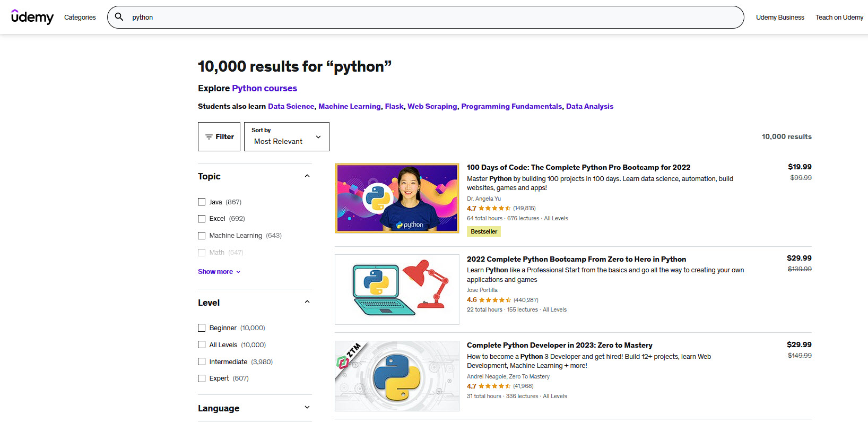Open the Web Scraping related topic link
Viewport: 868px width, 422px height.
[432, 106]
